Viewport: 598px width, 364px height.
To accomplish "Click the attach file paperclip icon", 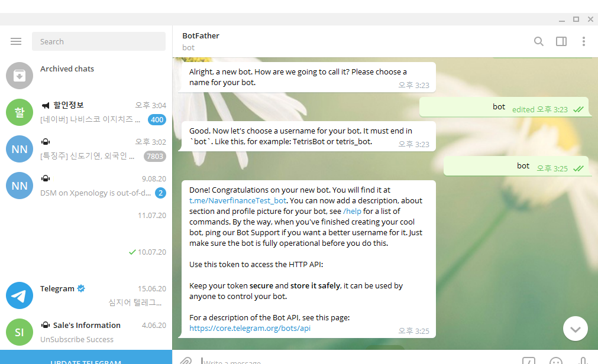I will pyautogui.click(x=186, y=360).
